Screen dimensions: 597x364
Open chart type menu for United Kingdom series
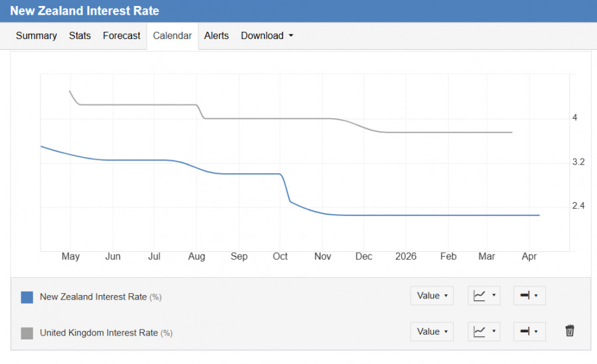point(485,332)
